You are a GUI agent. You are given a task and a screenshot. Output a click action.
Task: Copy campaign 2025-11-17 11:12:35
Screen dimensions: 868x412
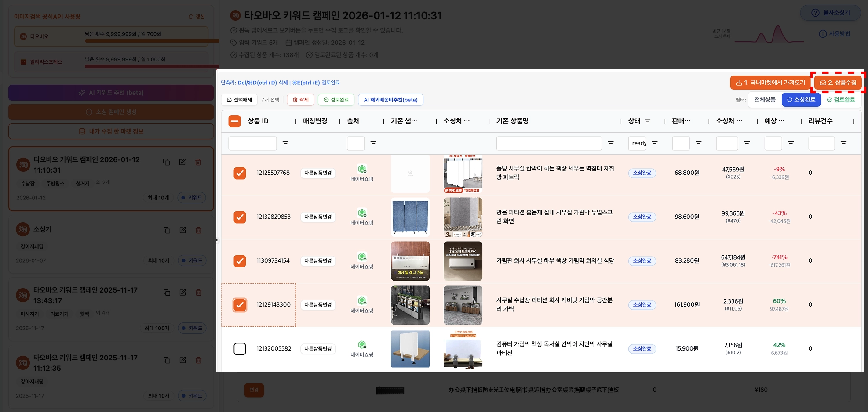[167, 360]
